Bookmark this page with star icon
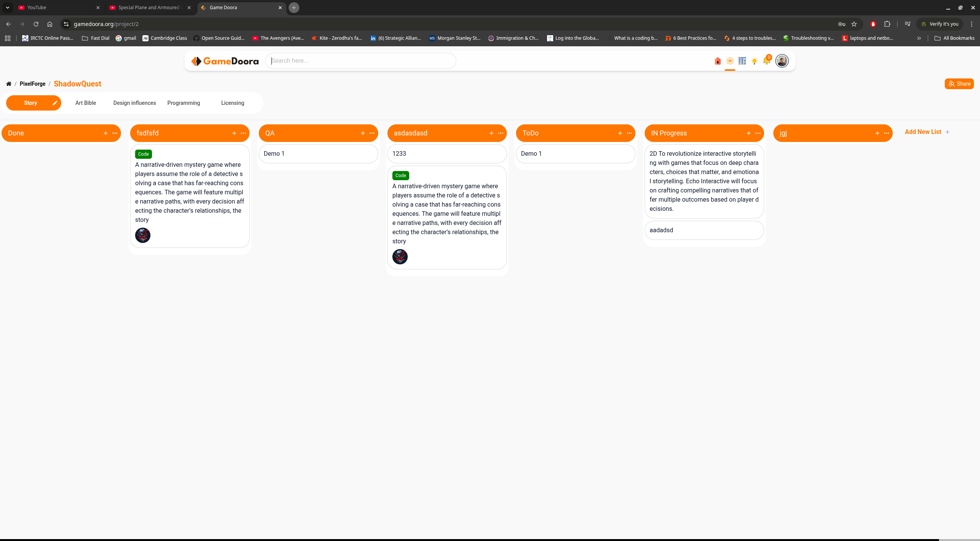This screenshot has width=980, height=541. point(854,24)
